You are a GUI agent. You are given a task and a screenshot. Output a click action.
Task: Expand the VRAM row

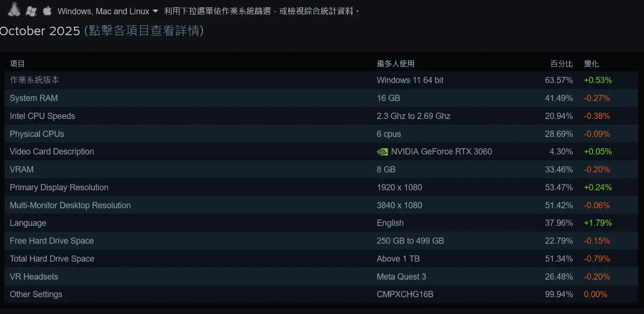point(21,170)
